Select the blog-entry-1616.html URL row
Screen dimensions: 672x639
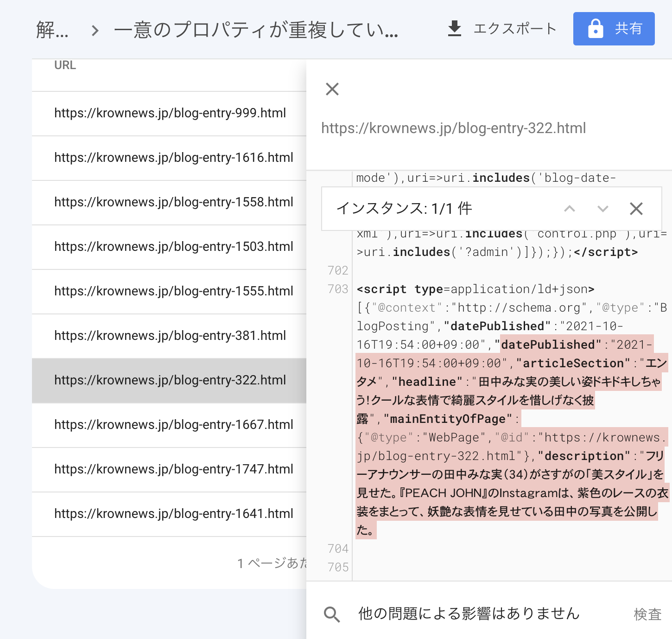pyautogui.click(x=173, y=158)
